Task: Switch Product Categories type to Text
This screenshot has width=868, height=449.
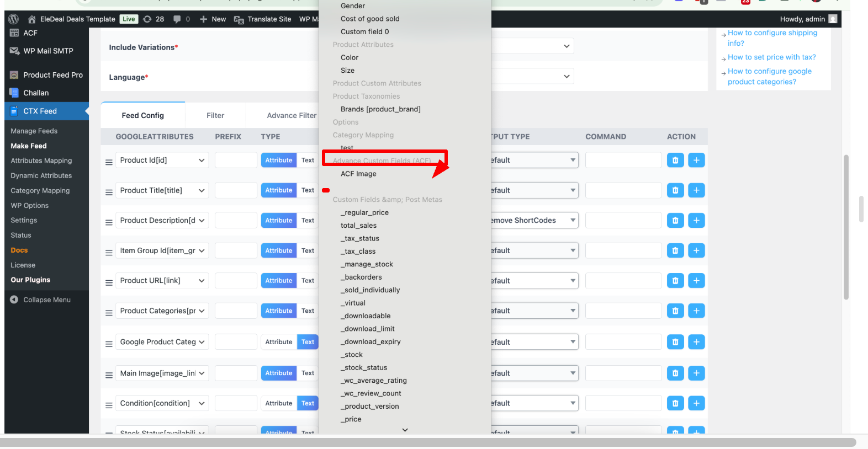Action: click(x=308, y=311)
